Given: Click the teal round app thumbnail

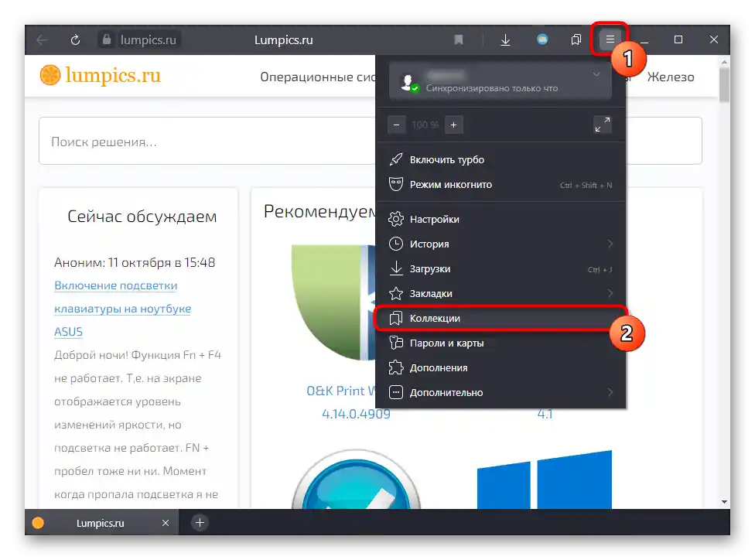Looking at the screenshot, I should pyautogui.click(x=357, y=480).
